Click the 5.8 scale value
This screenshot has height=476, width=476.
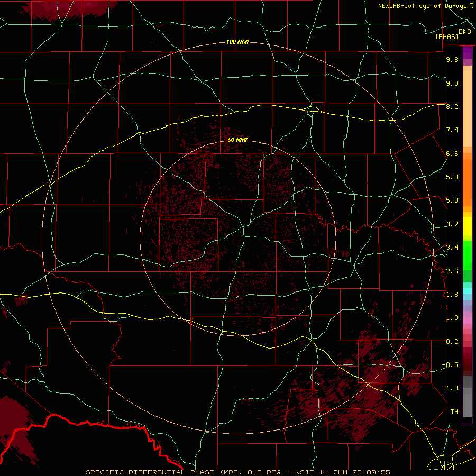[x=452, y=177]
